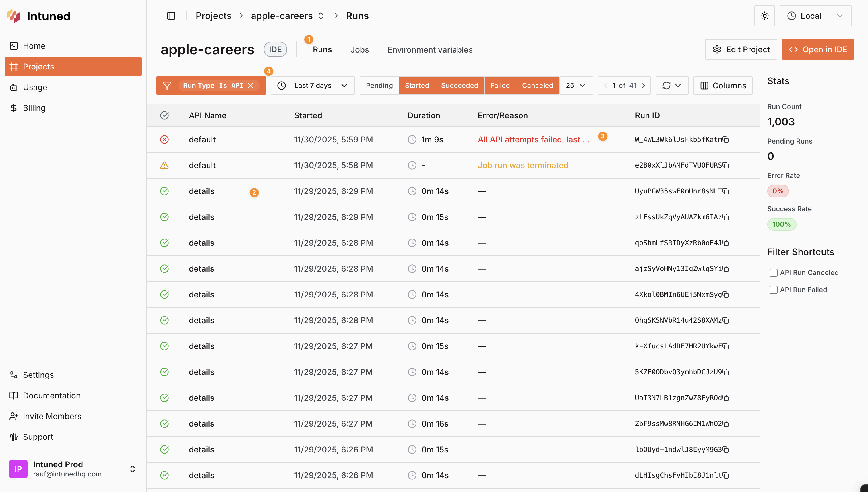Check the API Run Canceled filter shortcut
The width and height of the screenshot is (868, 492).
(x=774, y=272)
